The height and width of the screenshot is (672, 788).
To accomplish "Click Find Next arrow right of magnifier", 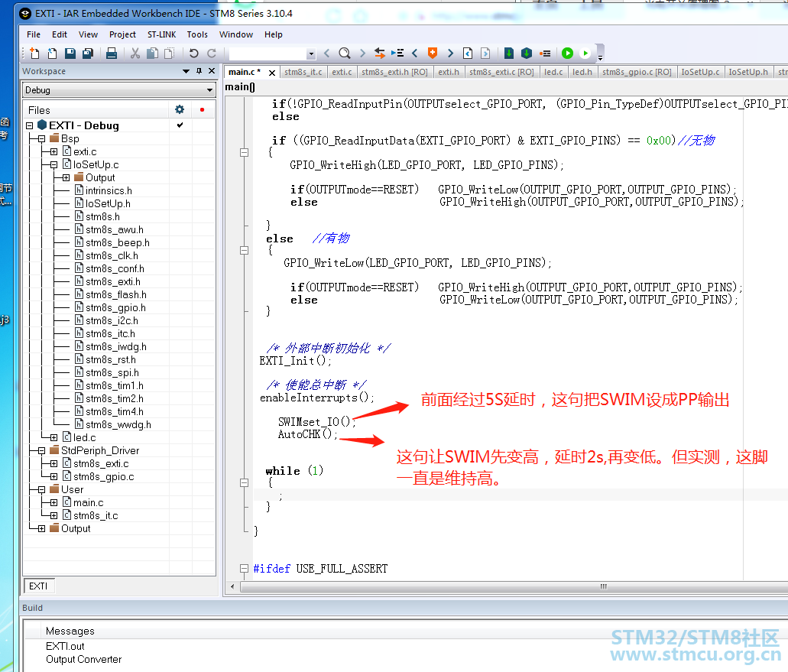I will [x=362, y=53].
